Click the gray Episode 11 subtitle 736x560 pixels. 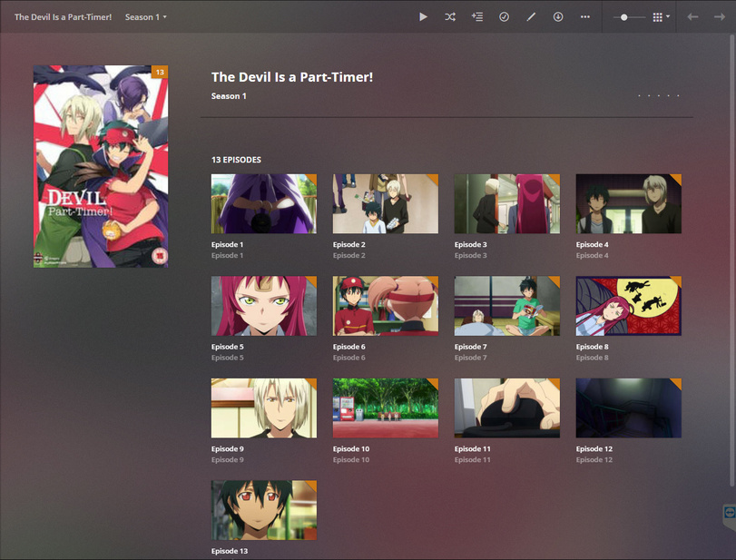point(472,459)
